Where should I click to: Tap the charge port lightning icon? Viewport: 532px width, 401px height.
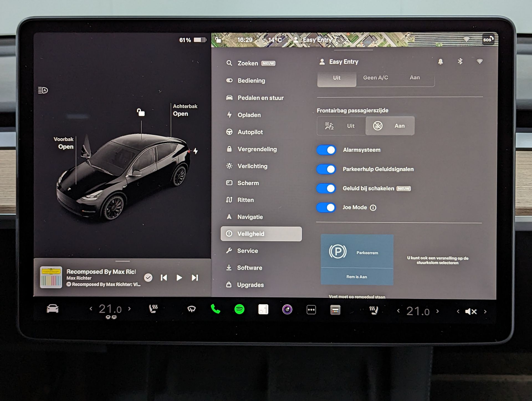pyautogui.click(x=196, y=151)
